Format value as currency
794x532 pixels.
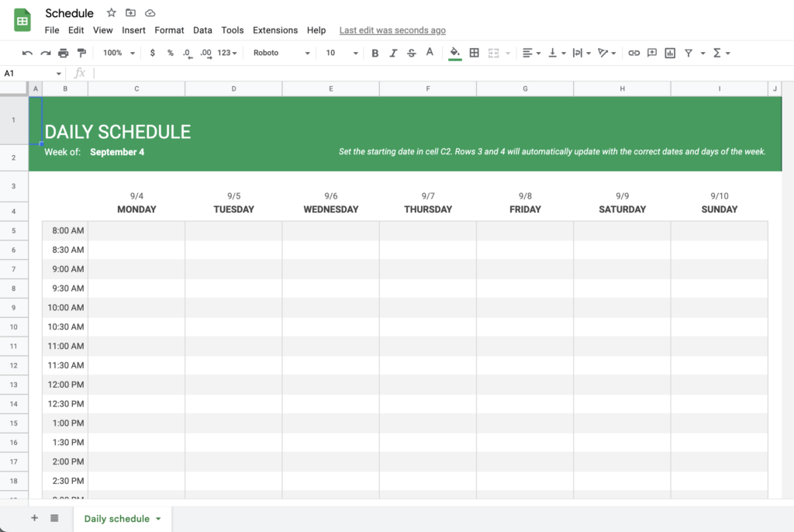[153, 53]
